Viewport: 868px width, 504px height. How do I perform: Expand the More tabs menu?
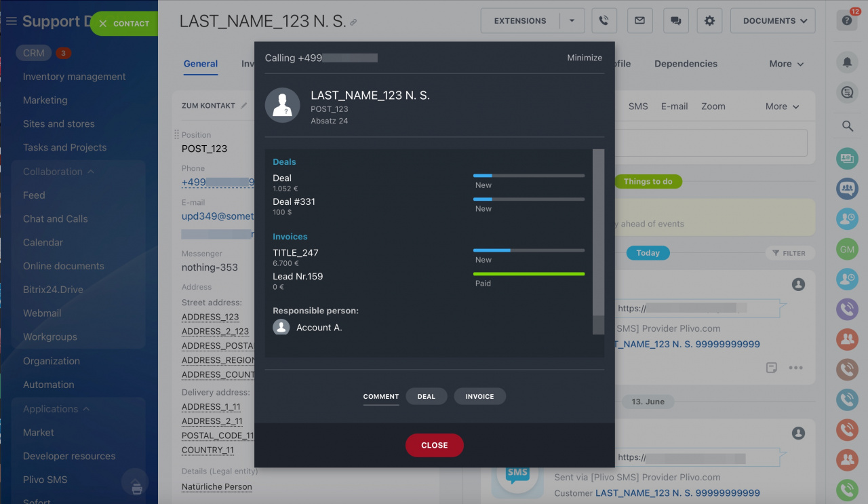tap(786, 64)
